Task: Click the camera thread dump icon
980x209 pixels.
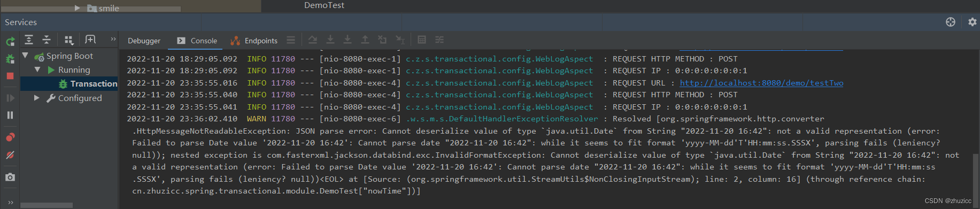Action: (x=10, y=177)
